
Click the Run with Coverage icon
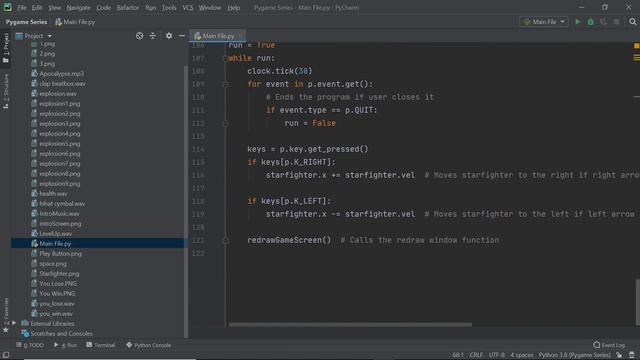(x=603, y=22)
